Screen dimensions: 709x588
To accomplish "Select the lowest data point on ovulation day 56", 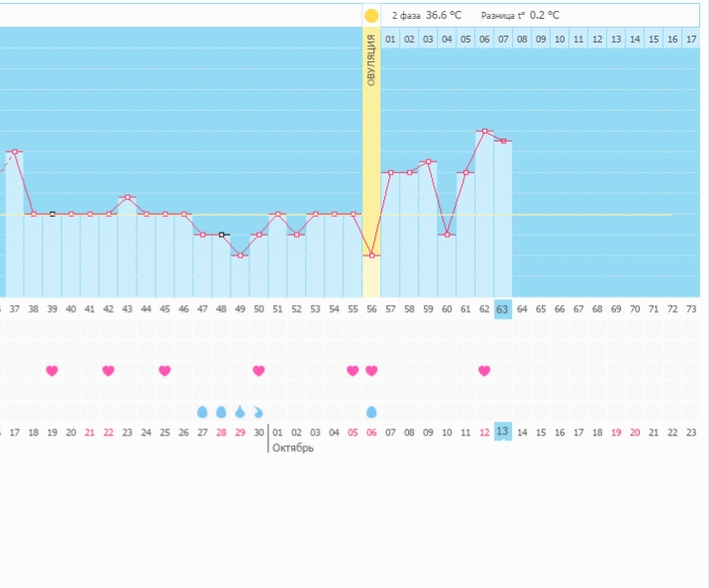I will coord(372,255).
